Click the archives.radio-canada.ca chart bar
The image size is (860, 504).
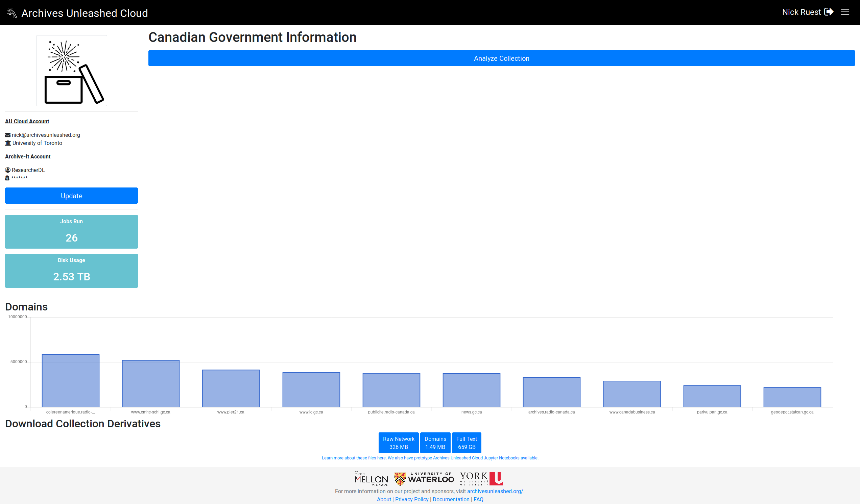(552, 393)
